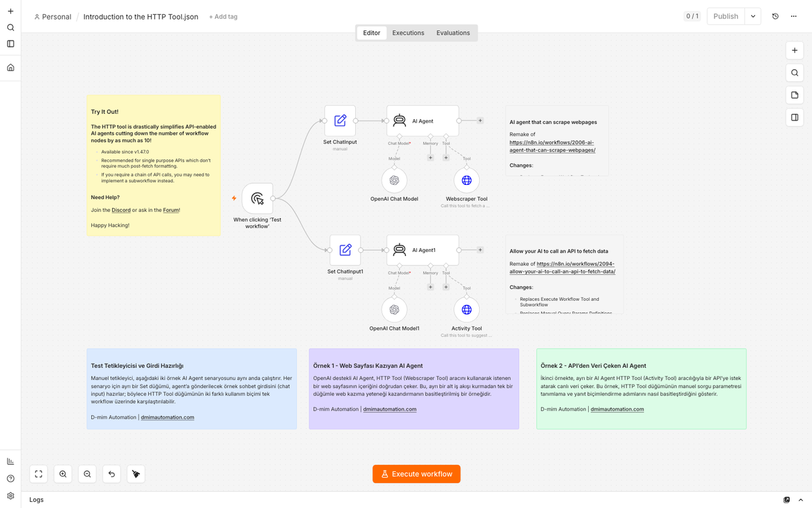Toggle the right side panel icon
812x508 pixels.
(794, 117)
